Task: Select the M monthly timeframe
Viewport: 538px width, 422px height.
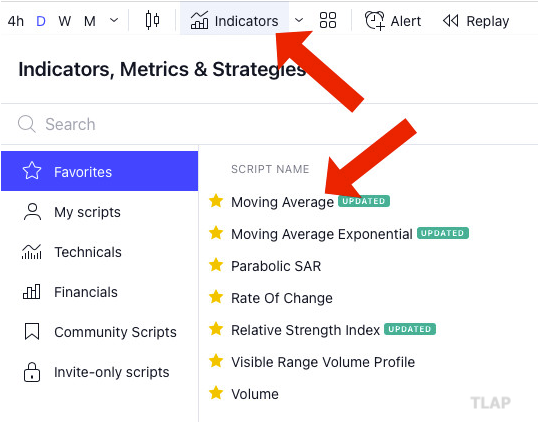Action: (x=90, y=21)
